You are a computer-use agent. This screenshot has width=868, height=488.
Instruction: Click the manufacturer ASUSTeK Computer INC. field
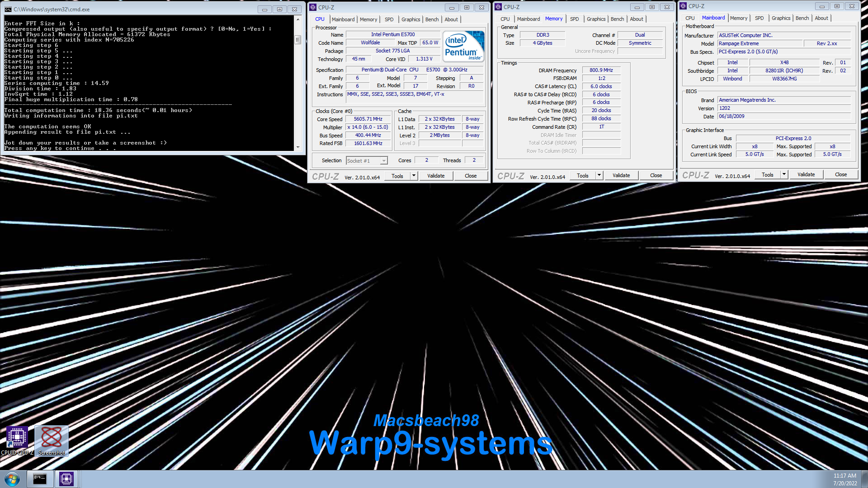pyautogui.click(x=784, y=35)
